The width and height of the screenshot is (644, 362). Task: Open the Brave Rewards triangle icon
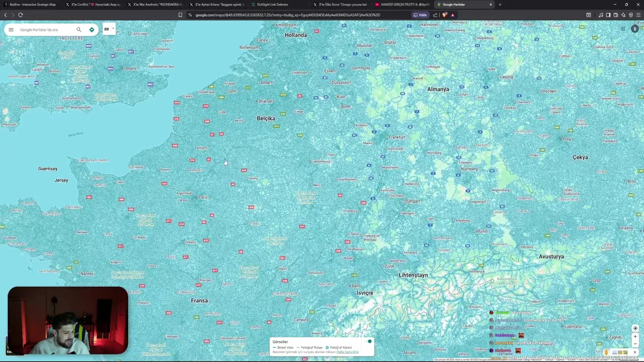pos(453,15)
